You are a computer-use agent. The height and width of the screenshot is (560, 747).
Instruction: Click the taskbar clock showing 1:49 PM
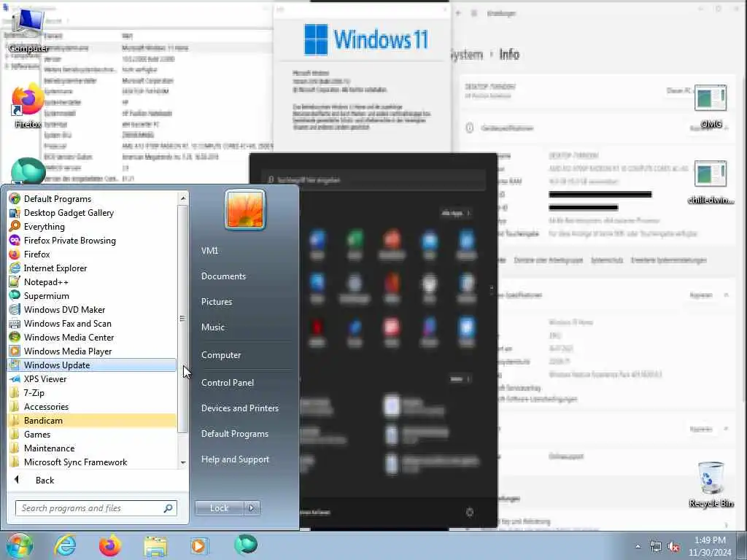[710, 546]
